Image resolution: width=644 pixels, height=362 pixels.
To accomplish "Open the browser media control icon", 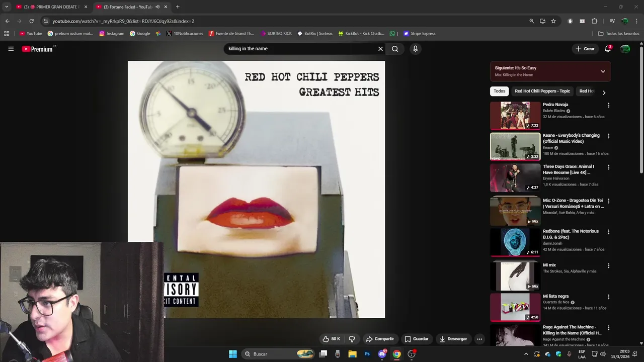I will (612, 21).
